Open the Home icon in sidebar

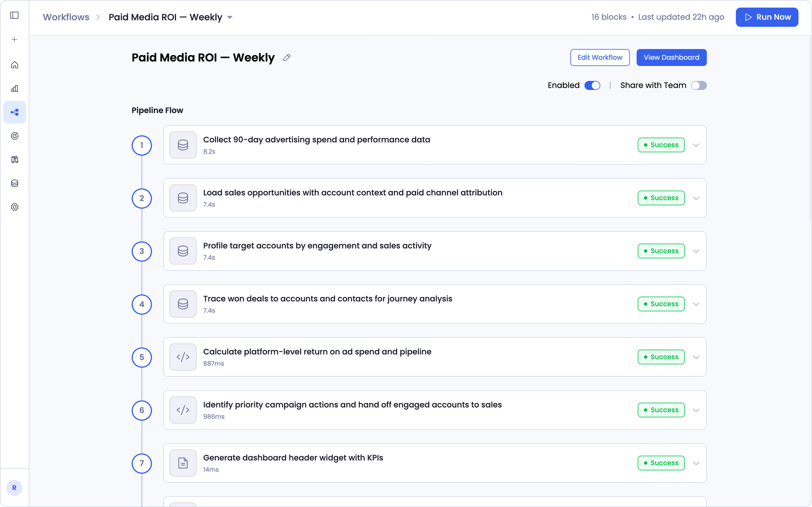coord(14,65)
